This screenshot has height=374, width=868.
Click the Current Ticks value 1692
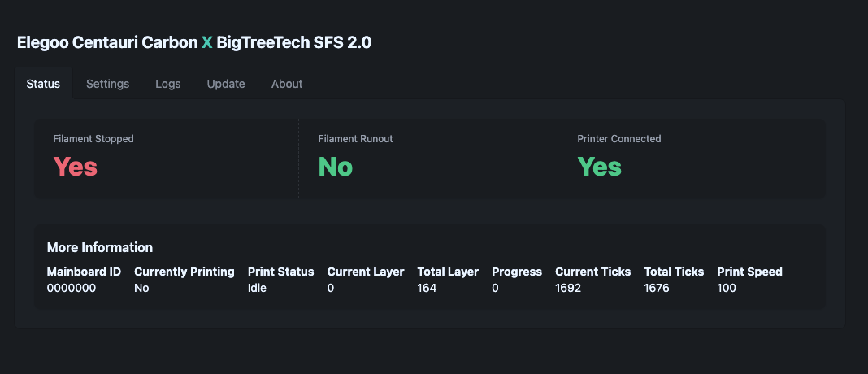pyautogui.click(x=568, y=288)
